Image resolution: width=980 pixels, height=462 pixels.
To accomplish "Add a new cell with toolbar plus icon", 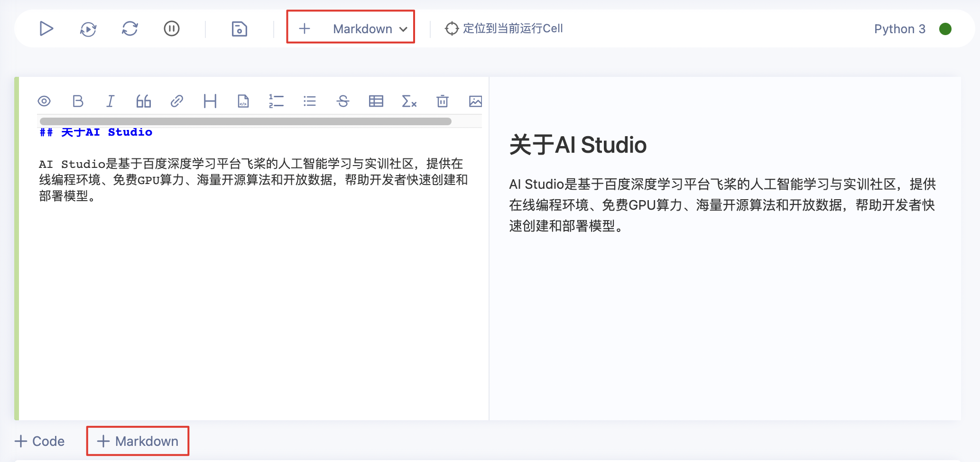I will point(305,28).
